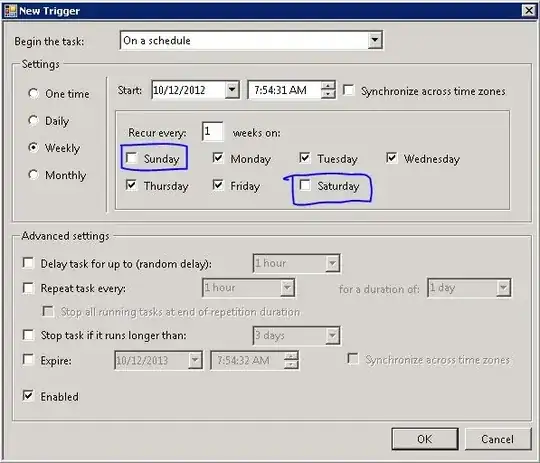This screenshot has width=540, height=463.
Task: Open the random delay 1 hour dropdown
Action: (x=332, y=264)
